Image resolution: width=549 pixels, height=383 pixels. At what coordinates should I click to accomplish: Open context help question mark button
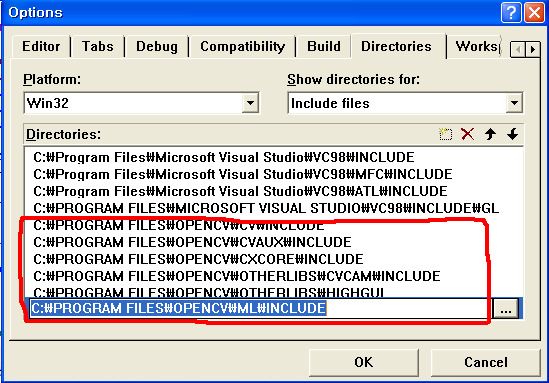pyautogui.click(x=511, y=13)
